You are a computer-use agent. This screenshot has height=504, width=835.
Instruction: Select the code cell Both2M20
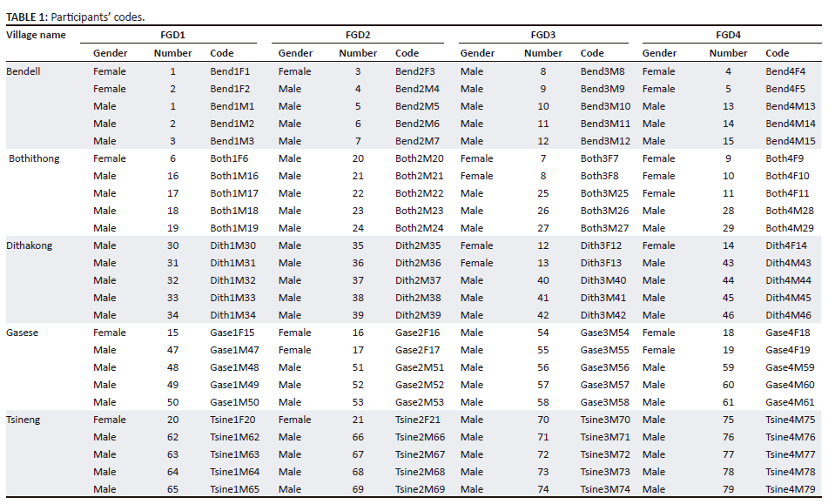click(419, 158)
